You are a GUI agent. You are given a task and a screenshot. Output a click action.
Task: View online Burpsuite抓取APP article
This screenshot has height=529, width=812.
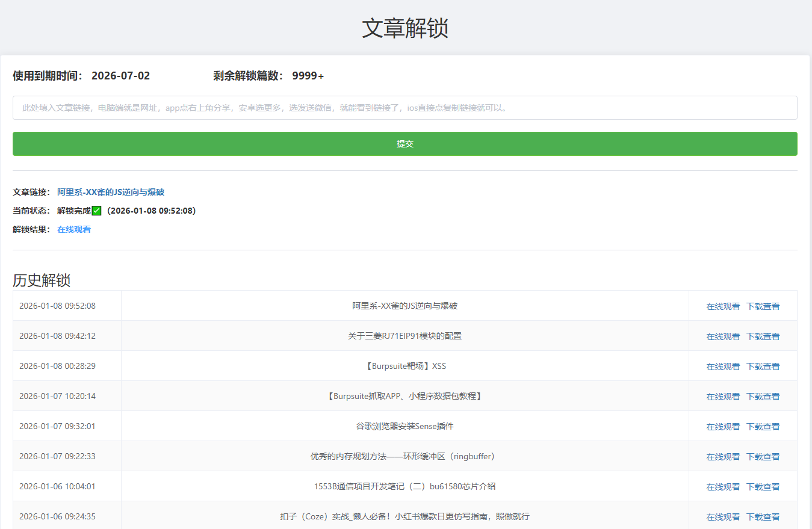[x=723, y=397]
